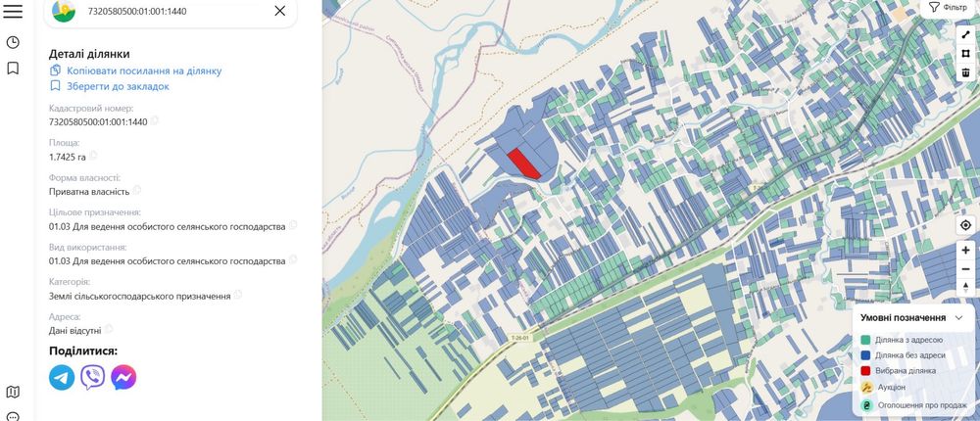Reset map north with compass button
Image resolution: width=980 pixels, height=421 pixels.
965,287
